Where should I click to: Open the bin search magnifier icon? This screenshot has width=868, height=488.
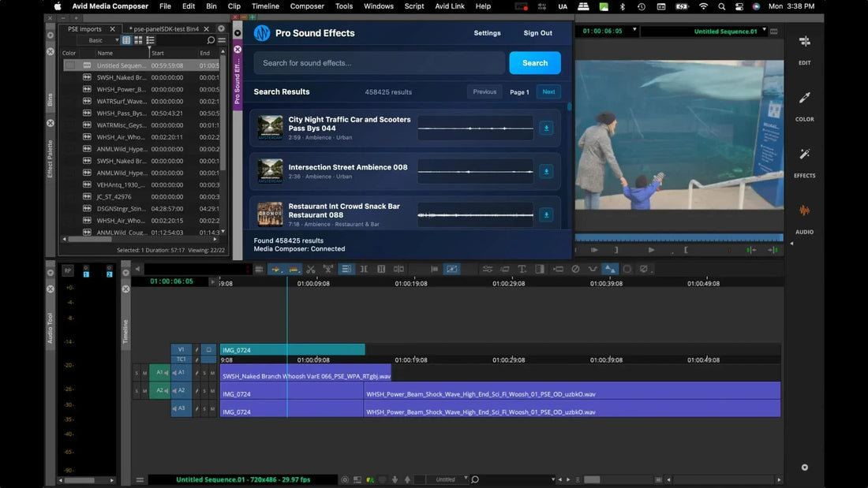tap(210, 39)
